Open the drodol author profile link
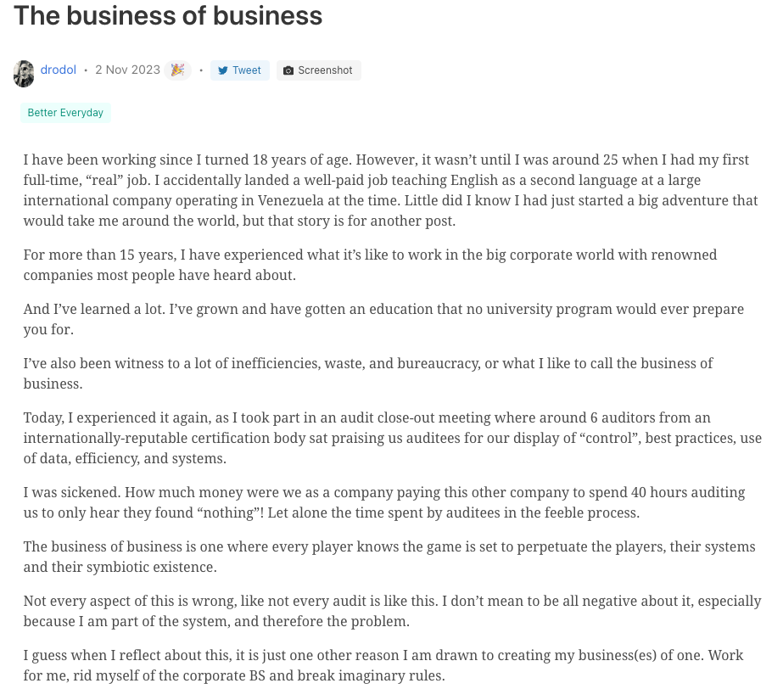Viewport: 783px width, 700px height. [58, 70]
